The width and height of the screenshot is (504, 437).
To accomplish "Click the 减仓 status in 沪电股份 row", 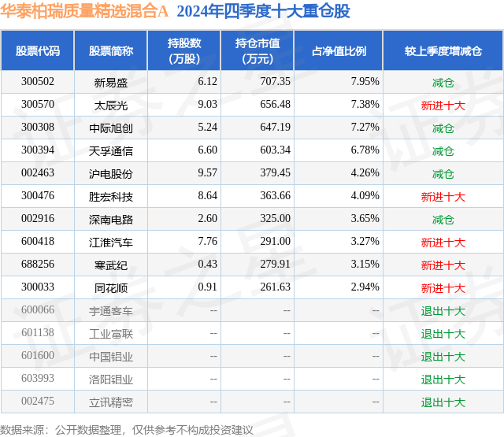I will pos(443,174).
